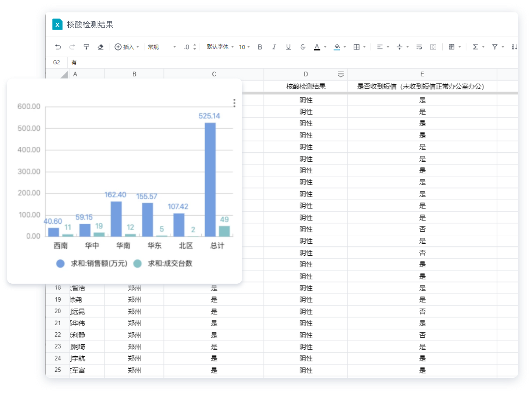Click the fill color swatch bucket
532x394 pixels.
(337, 47)
